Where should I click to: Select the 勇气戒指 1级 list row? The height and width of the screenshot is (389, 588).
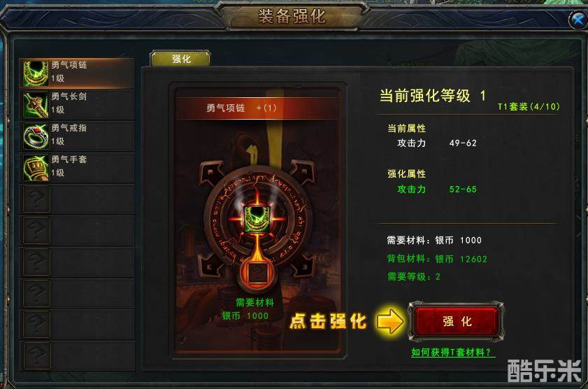pyautogui.click(x=77, y=136)
